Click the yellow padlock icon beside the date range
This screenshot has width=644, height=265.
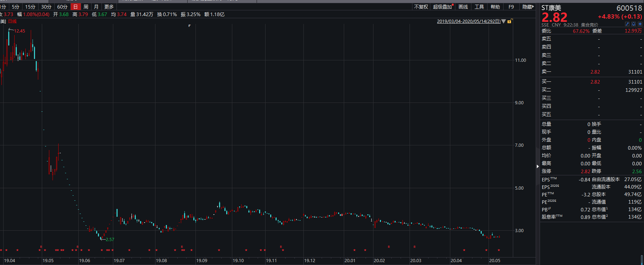click(510, 21)
